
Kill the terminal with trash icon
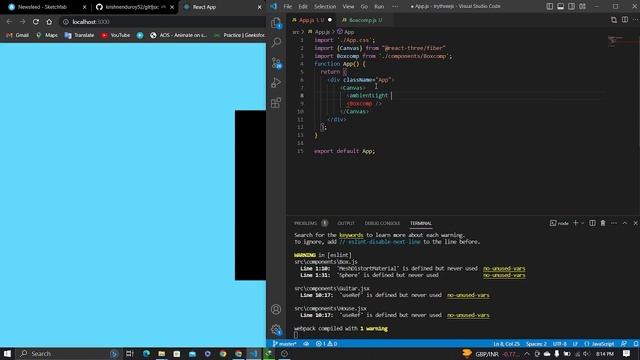coord(603,223)
